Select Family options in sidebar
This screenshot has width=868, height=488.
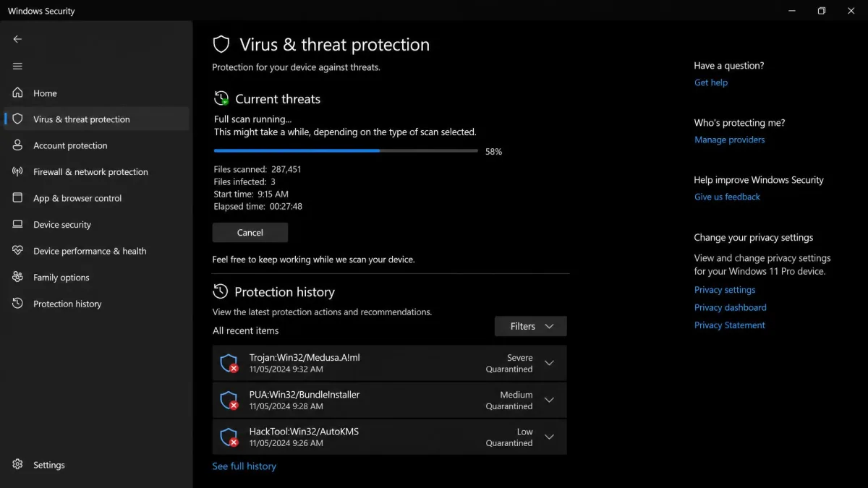pyautogui.click(x=96, y=277)
